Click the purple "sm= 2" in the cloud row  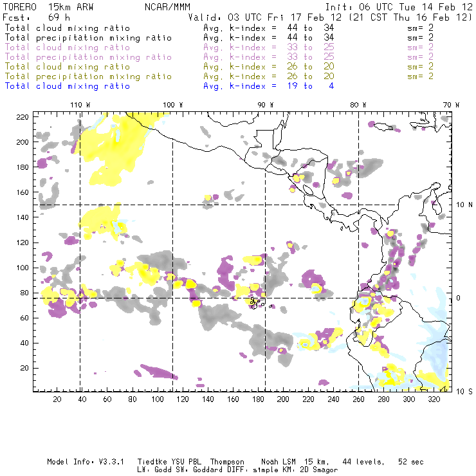click(420, 48)
